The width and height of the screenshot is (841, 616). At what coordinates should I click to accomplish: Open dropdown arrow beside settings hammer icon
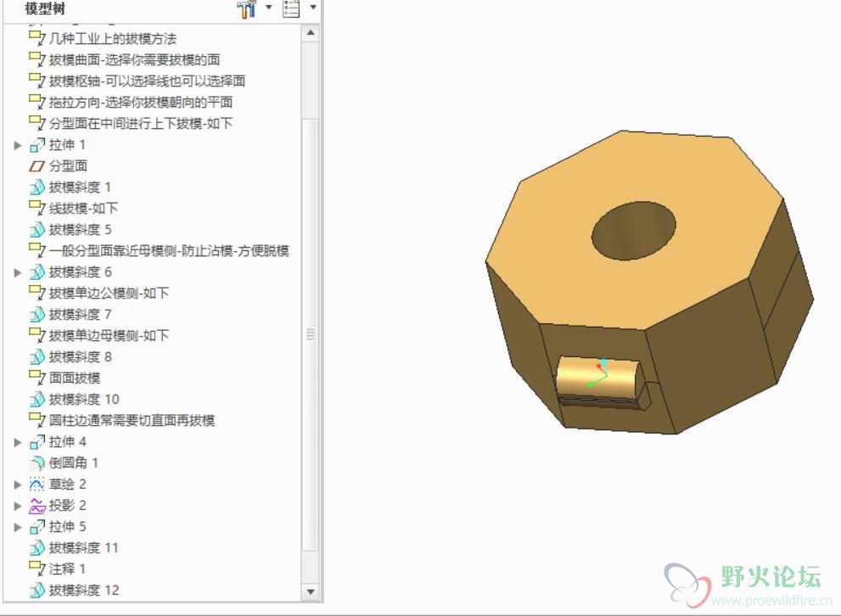[x=269, y=8]
